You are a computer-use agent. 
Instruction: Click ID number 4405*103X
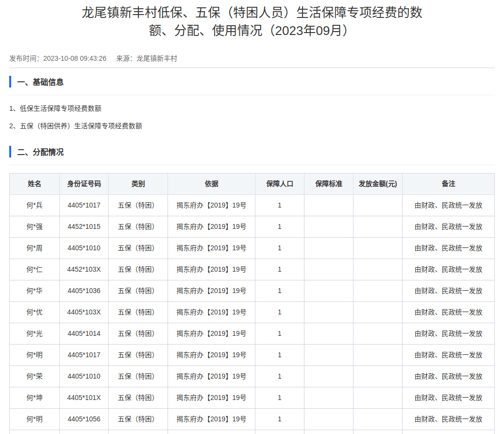[x=84, y=312]
